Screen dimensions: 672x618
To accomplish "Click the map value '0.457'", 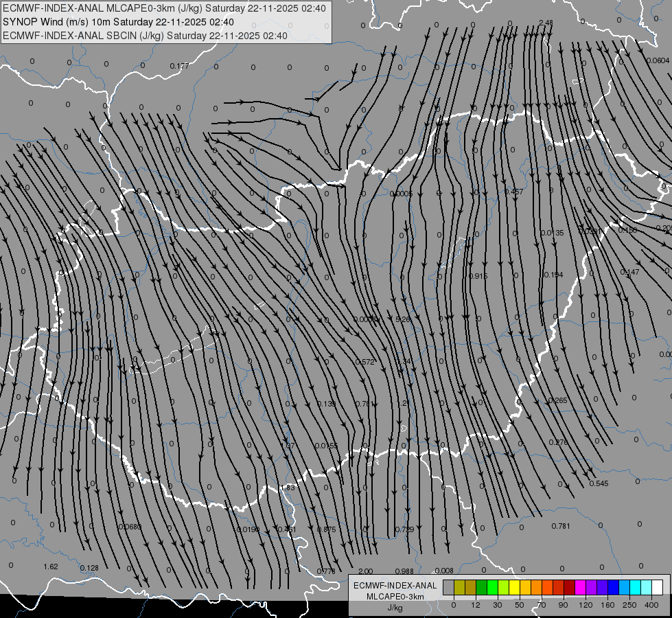I will pyautogui.click(x=513, y=192).
